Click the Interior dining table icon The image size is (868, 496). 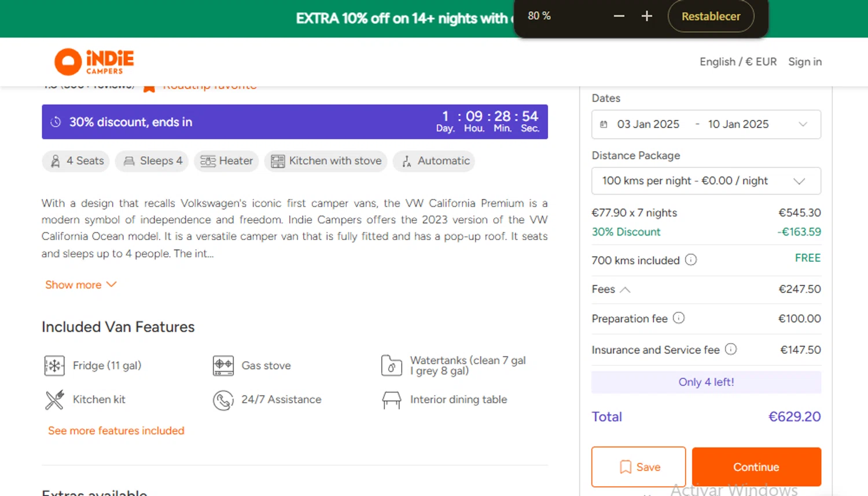[392, 400]
